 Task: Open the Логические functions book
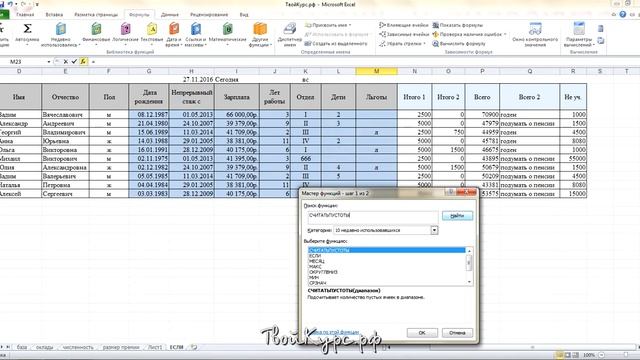pyautogui.click(x=126, y=33)
